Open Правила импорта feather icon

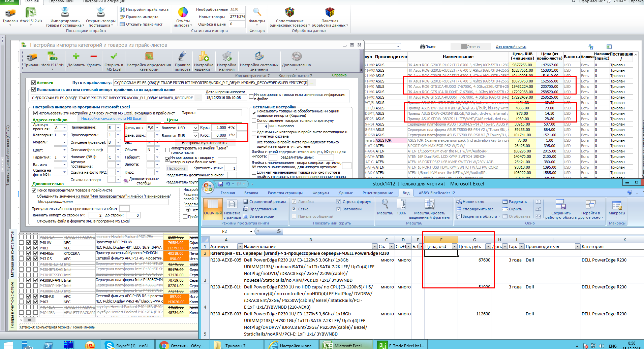(182, 56)
